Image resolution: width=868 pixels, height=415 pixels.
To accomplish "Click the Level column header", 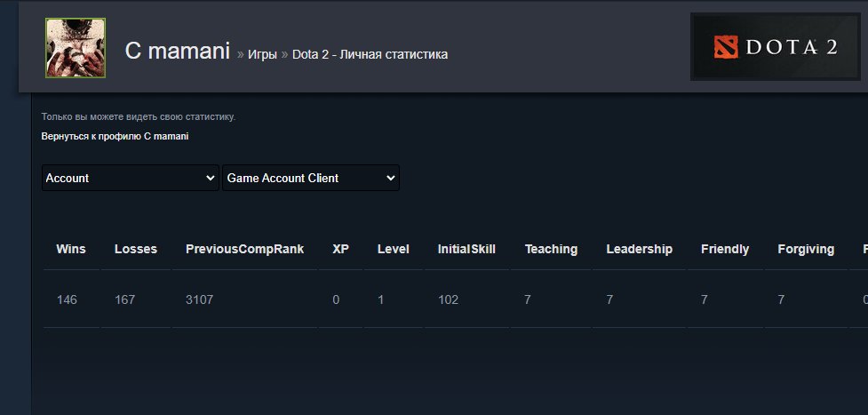I will (x=393, y=250).
